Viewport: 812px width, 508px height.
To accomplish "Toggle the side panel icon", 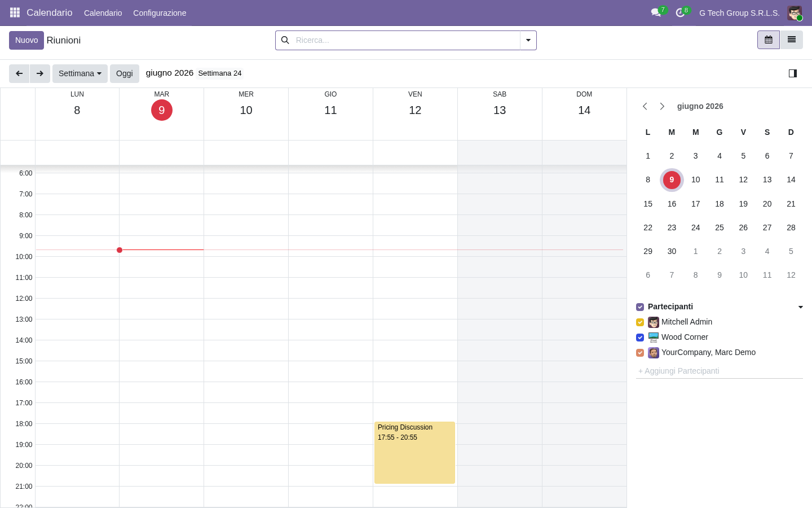I will pyautogui.click(x=793, y=73).
